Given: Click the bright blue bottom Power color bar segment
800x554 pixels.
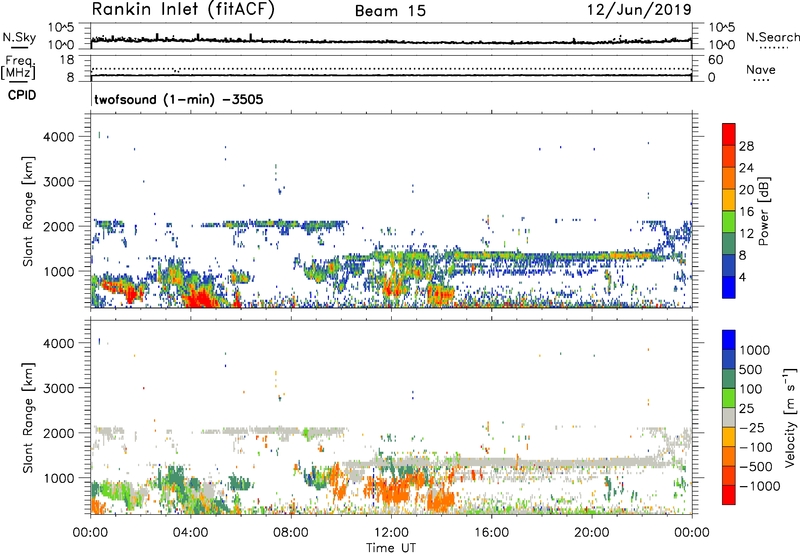Looking at the screenshot, I should point(729,287).
